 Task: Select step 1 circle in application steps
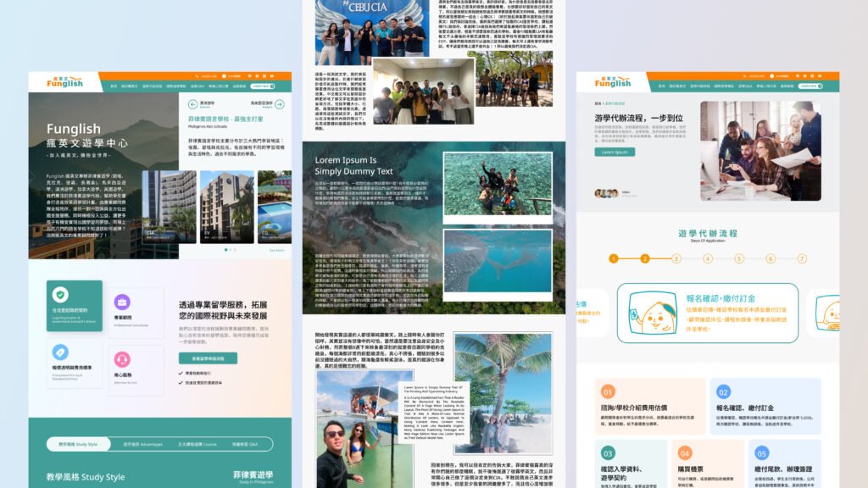614,258
